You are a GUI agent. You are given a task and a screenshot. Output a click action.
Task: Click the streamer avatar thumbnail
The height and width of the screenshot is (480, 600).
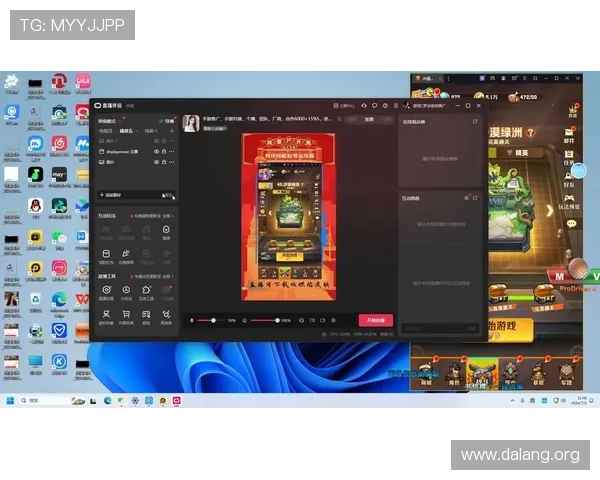pos(189,123)
